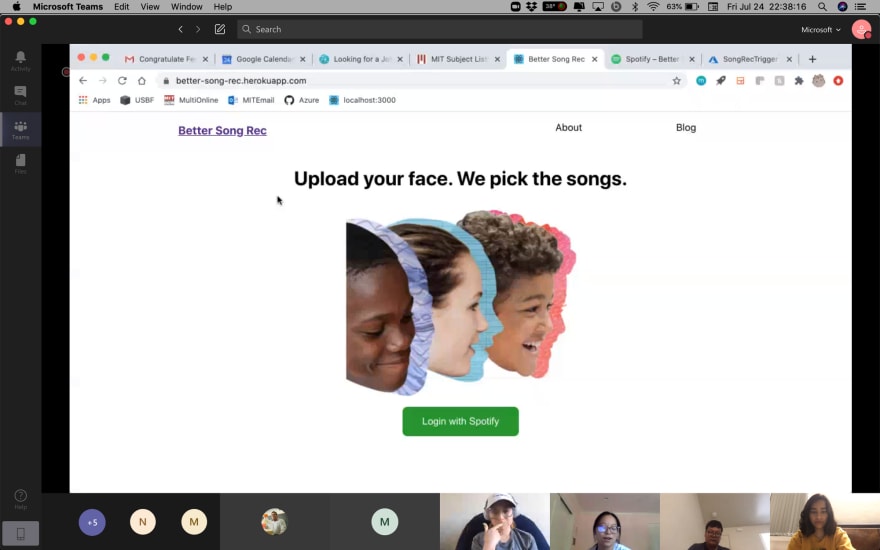Click the browser back arrow
The width and height of the screenshot is (880, 550).
83,81
